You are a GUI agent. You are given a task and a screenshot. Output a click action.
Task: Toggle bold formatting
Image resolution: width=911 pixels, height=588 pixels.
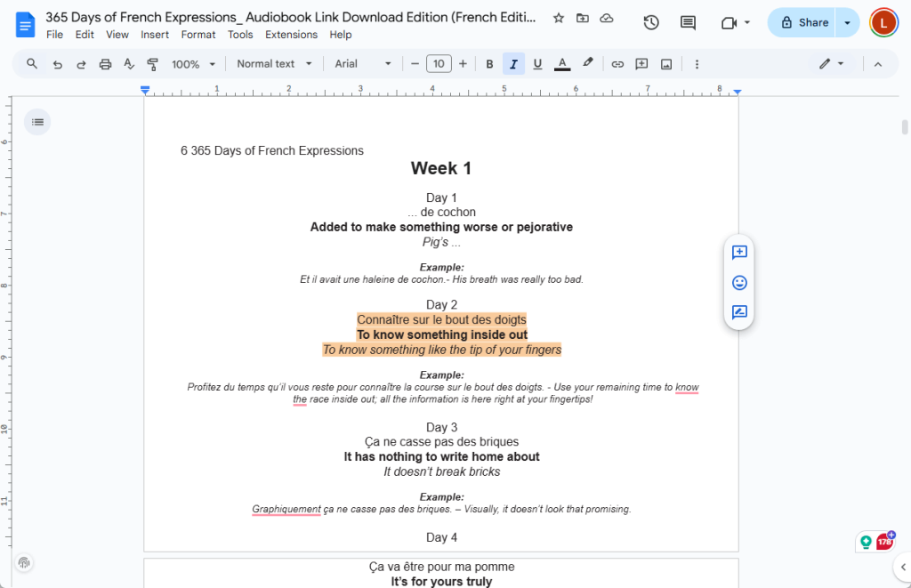pos(489,63)
